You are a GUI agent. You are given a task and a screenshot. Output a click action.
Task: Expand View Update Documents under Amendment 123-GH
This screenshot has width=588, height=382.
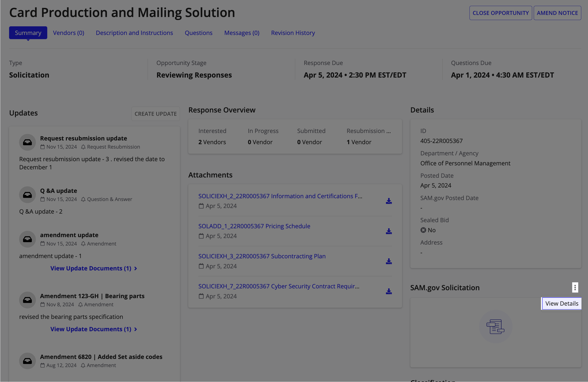pos(94,329)
